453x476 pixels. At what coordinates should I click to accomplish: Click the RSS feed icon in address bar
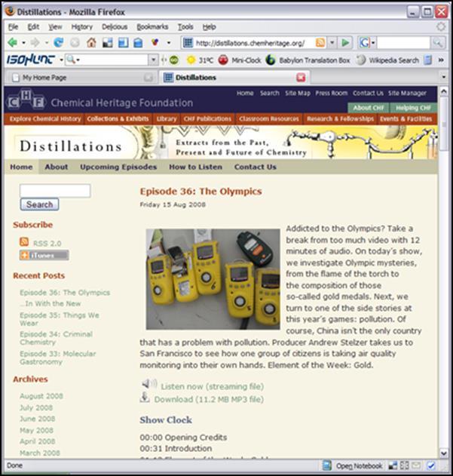(x=320, y=42)
